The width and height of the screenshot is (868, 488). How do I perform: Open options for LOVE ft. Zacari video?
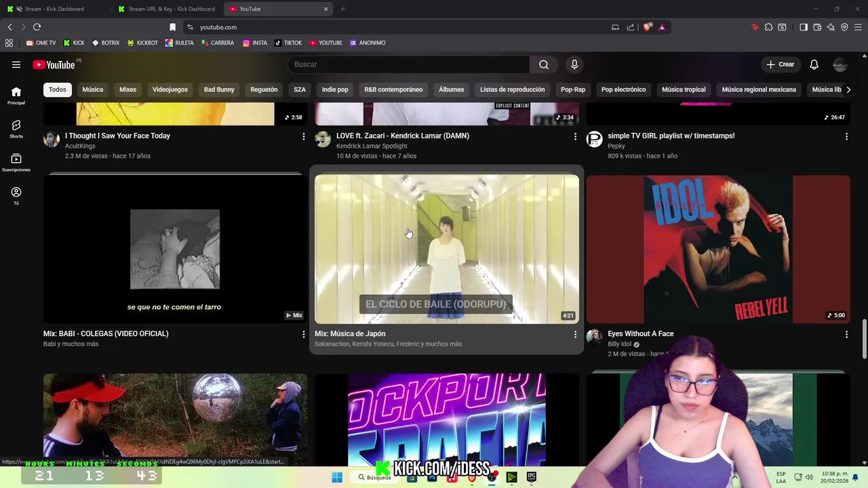575,136
